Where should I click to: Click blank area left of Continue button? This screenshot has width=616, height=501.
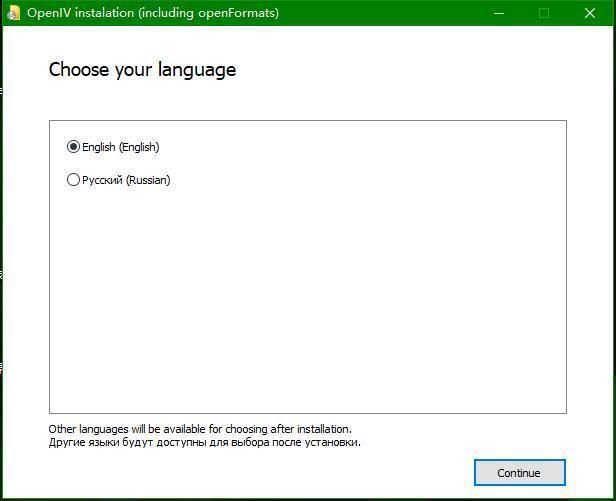pos(300,472)
